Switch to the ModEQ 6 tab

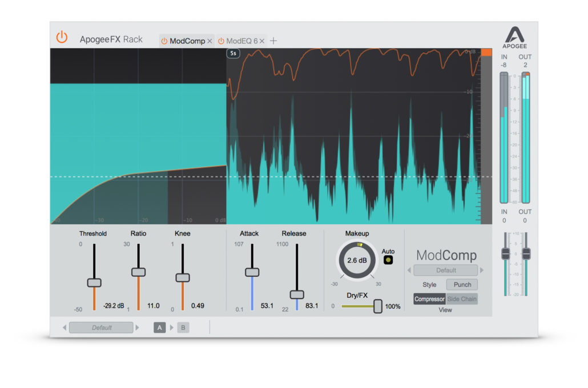coord(242,41)
